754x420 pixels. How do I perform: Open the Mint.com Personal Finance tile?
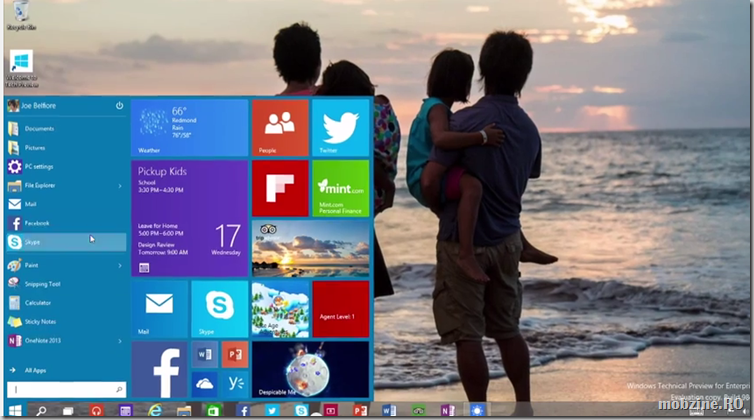[x=341, y=188]
